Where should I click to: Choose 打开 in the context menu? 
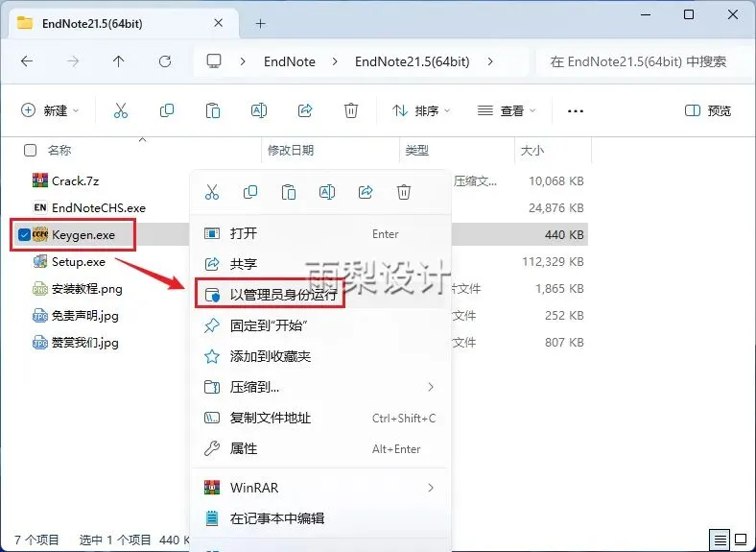(320, 233)
